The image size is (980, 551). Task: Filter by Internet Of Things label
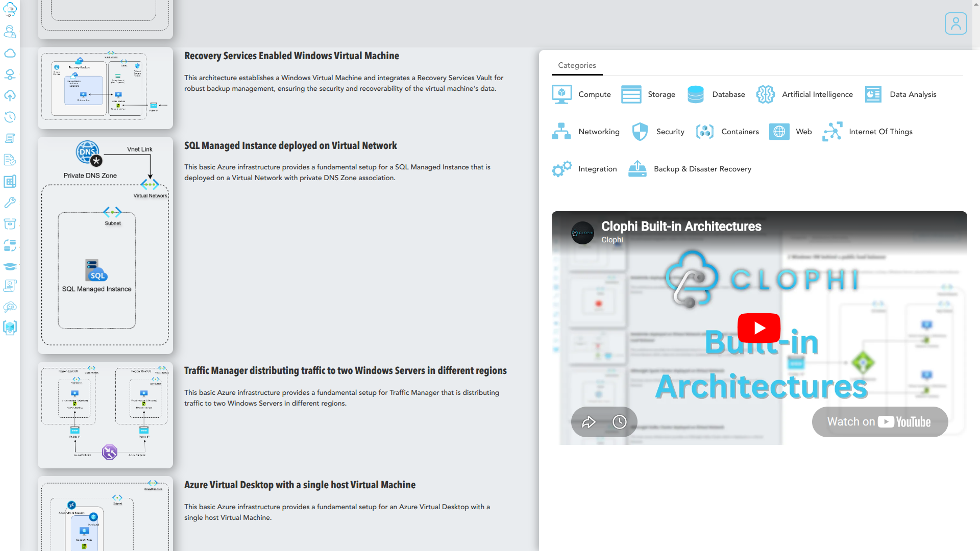click(880, 132)
